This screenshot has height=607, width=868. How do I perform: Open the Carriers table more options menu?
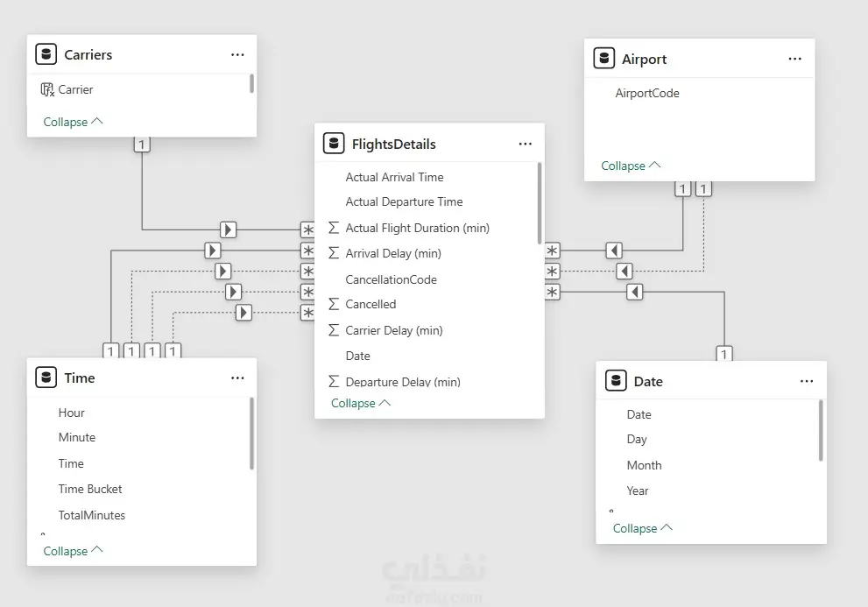[x=237, y=54]
